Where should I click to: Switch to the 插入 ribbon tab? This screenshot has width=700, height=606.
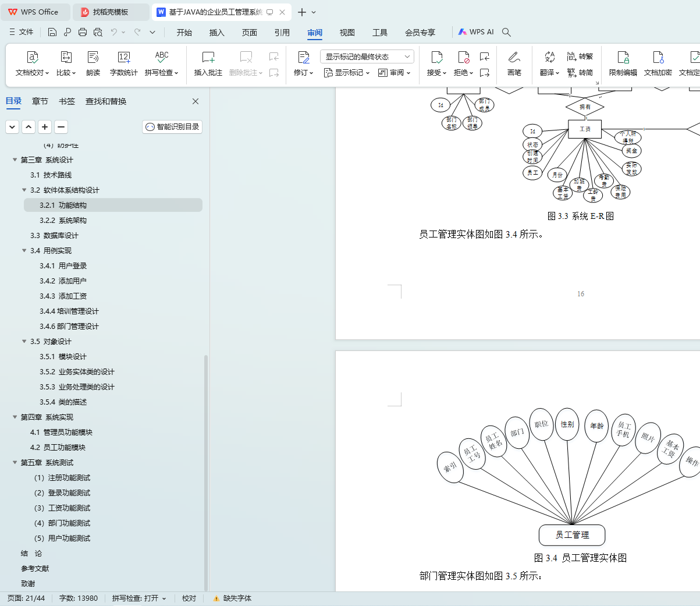tap(217, 33)
